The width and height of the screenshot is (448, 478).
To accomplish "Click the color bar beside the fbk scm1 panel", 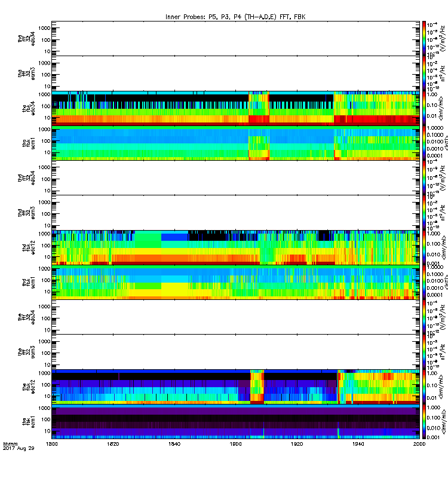I will click(x=424, y=422).
